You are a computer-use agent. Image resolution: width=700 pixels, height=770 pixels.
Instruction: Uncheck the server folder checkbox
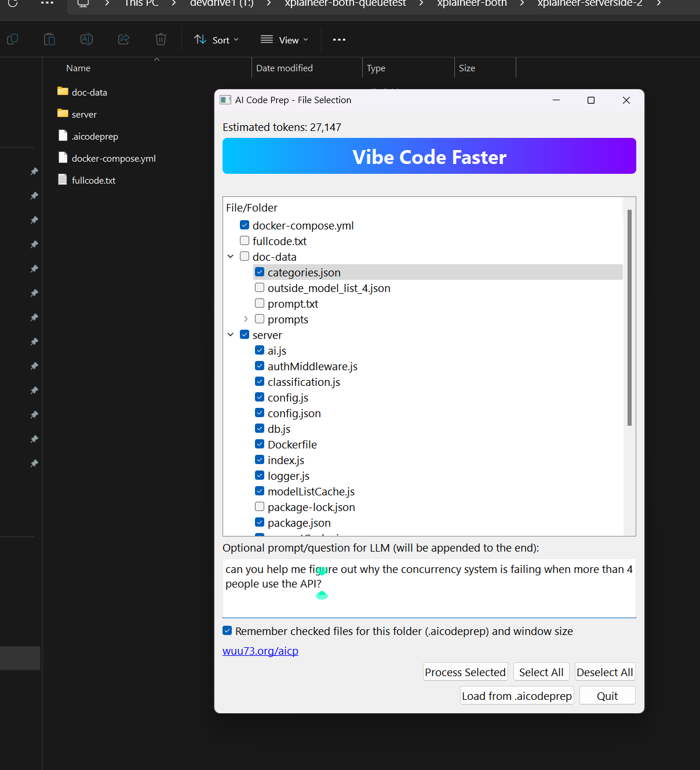tap(245, 334)
